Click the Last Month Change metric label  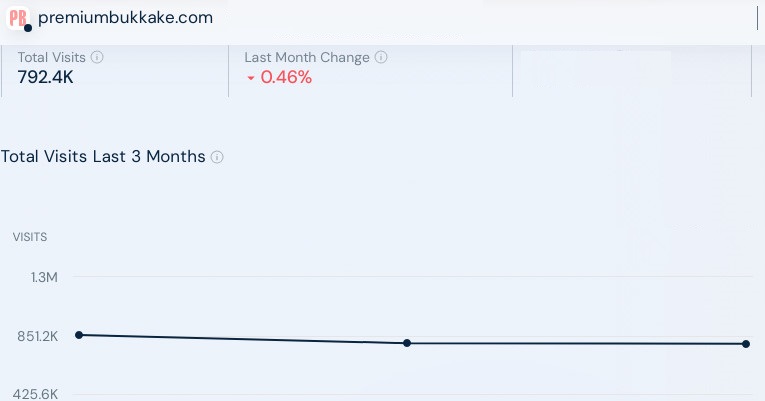(x=307, y=58)
